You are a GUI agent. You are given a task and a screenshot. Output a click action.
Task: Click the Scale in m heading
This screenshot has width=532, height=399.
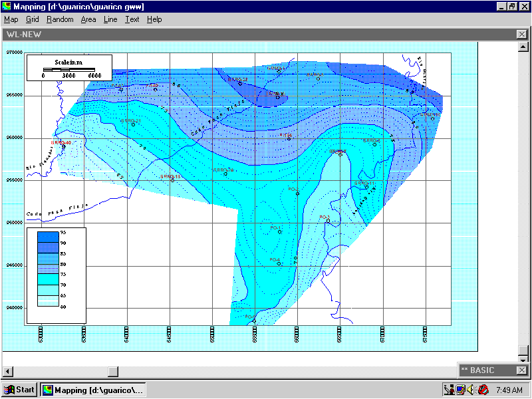(68, 63)
